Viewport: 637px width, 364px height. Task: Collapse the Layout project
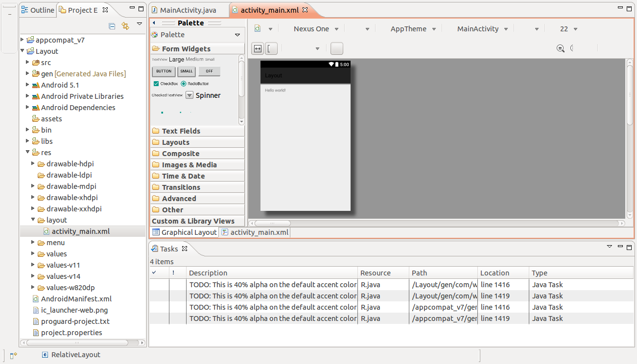pyautogui.click(x=23, y=51)
